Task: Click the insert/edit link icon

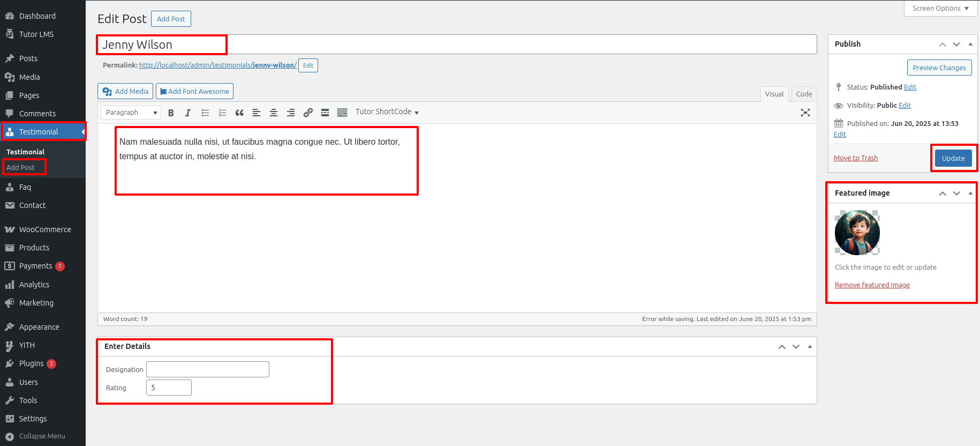Action: coord(308,113)
